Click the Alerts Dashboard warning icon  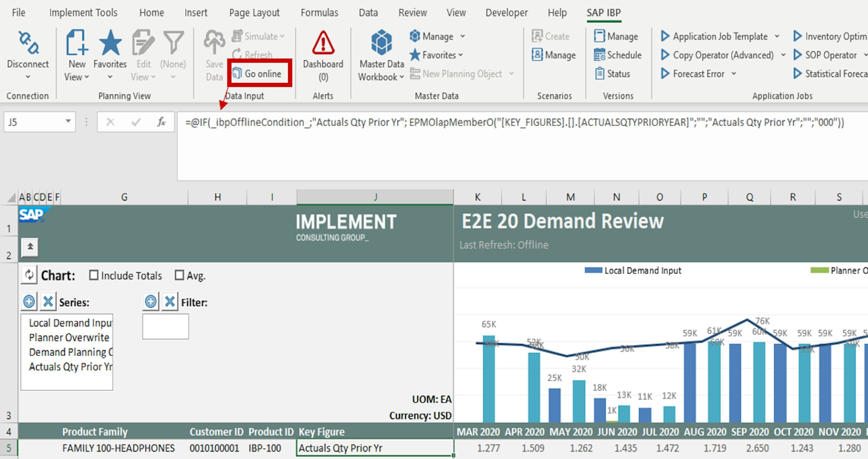point(323,43)
